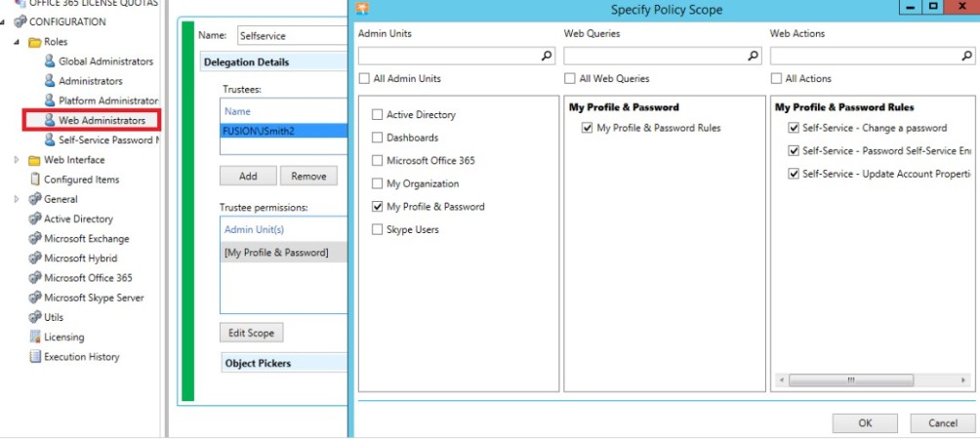Click the Global Administrators user icon
This screenshot has width=980, height=439.
coord(50,61)
